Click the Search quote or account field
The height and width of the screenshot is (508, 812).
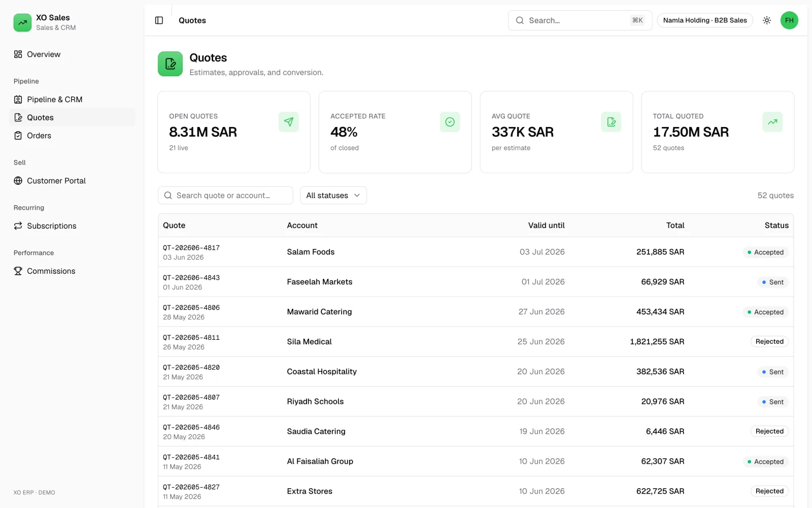(x=225, y=196)
